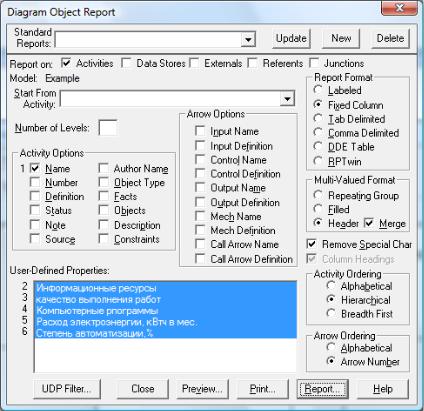Choose Arrow Number ordering
Viewport: 424px width, 411px height.
[x=331, y=361]
